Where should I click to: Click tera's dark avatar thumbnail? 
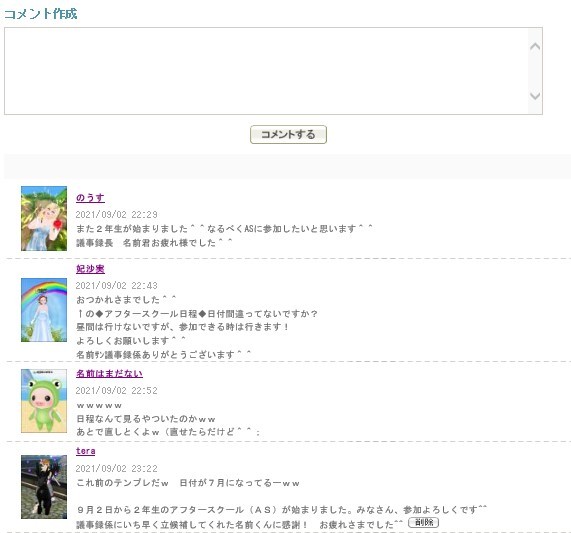(x=44, y=487)
